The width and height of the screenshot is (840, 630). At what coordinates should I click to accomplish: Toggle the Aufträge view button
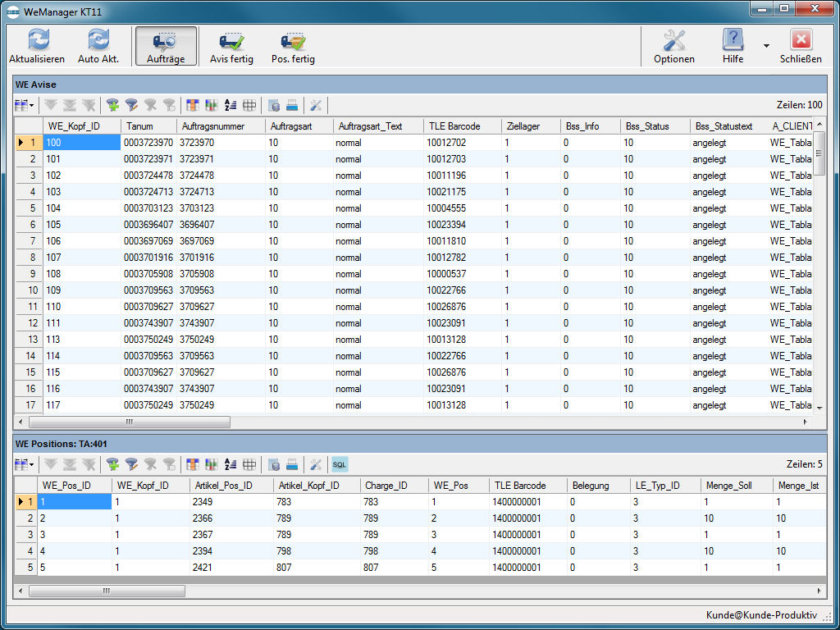166,47
